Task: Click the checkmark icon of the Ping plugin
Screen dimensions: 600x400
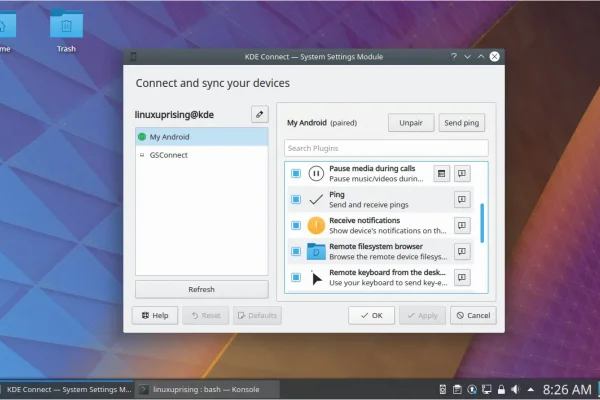Action: click(x=316, y=199)
